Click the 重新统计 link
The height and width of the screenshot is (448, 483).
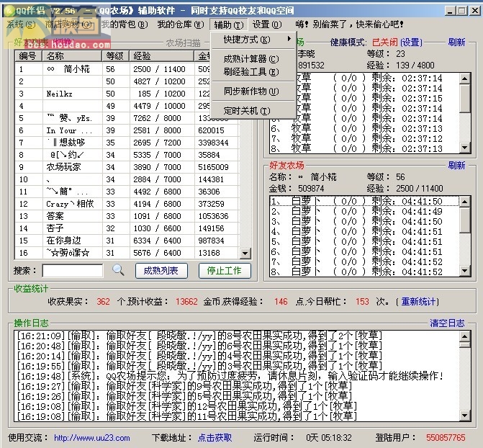[x=418, y=301]
